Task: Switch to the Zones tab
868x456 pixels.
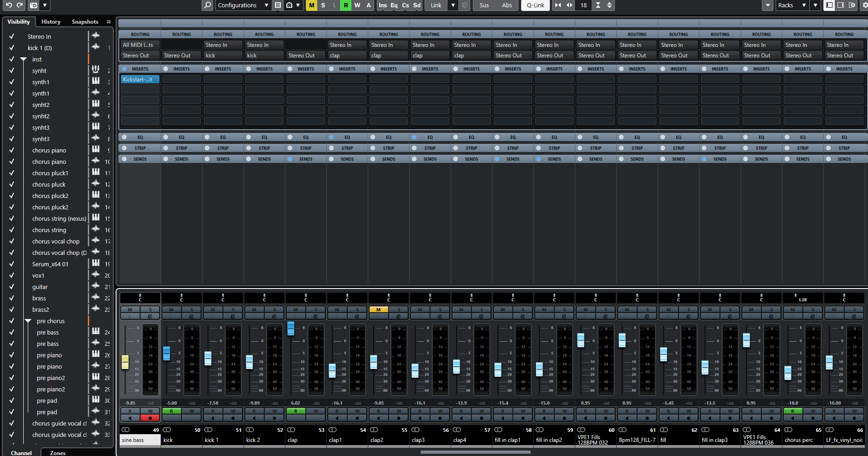Action: pyautogui.click(x=58, y=453)
